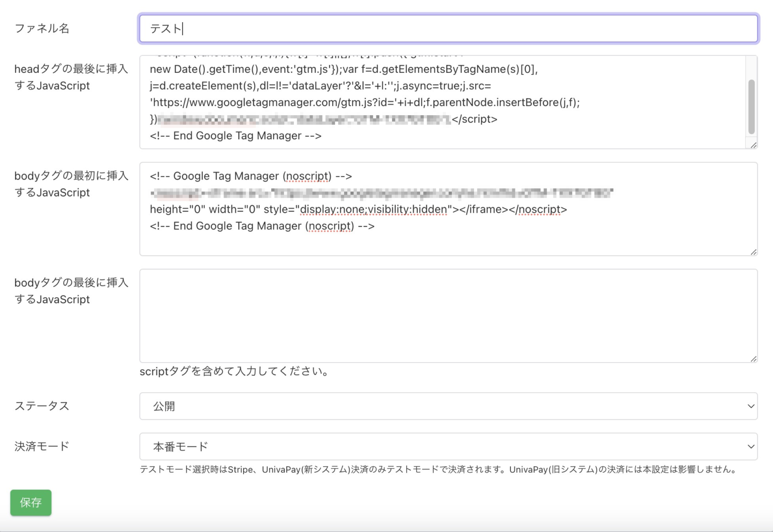Image resolution: width=773 pixels, height=532 pixels.
Task: Click the ファネル名 text input field
Action: (448, 29)
